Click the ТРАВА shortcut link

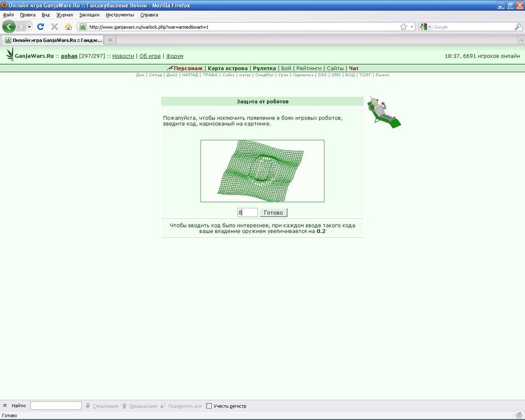click(210, 75)
